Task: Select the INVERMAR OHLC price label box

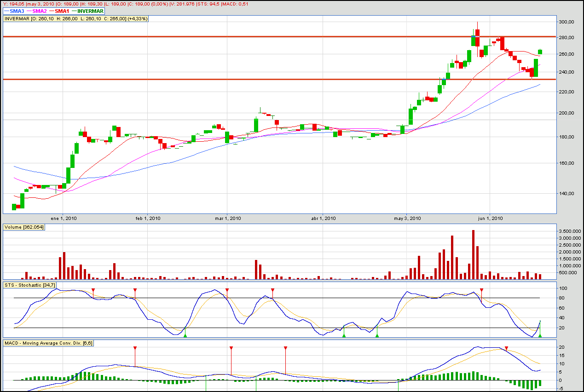Action: pyautogui.click(x=75, y=19)
